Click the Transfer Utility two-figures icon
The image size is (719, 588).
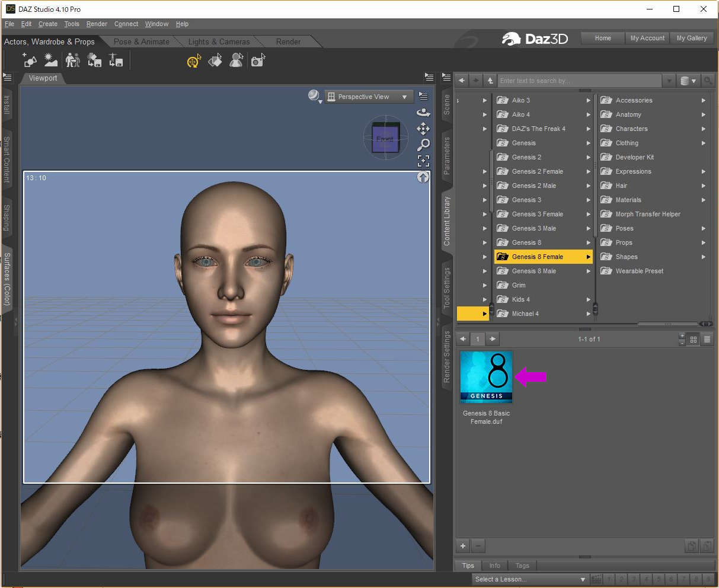[72, 60]
